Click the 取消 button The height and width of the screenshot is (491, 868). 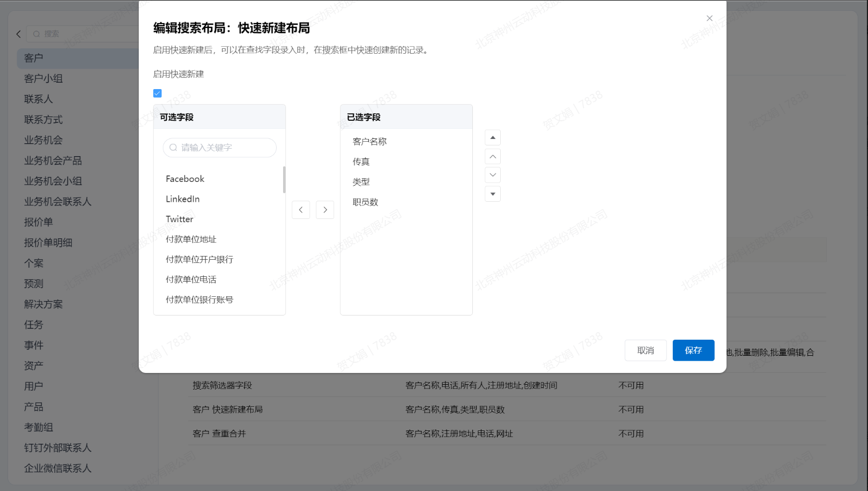click(x=646, y=350)
